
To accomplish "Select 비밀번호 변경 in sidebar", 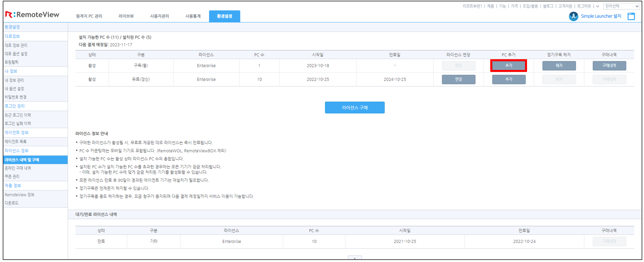I will click(x=15, y=97).
